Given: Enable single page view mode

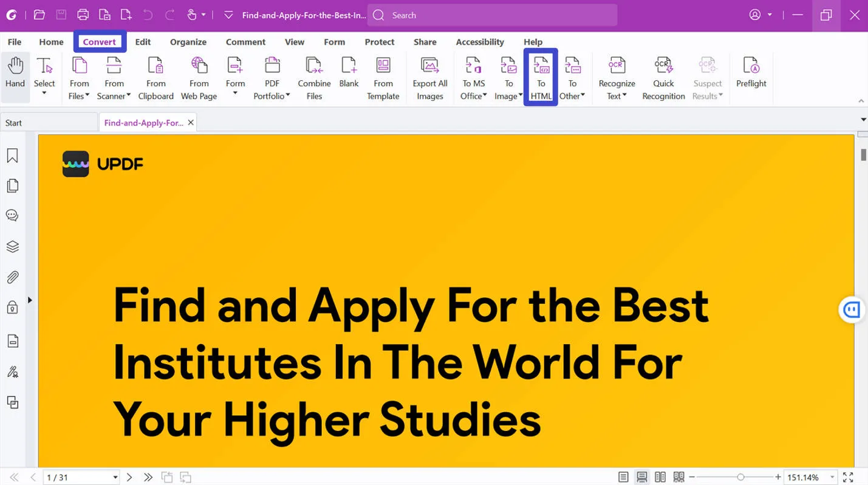Looking at the screenshot, I should point(623,477).
